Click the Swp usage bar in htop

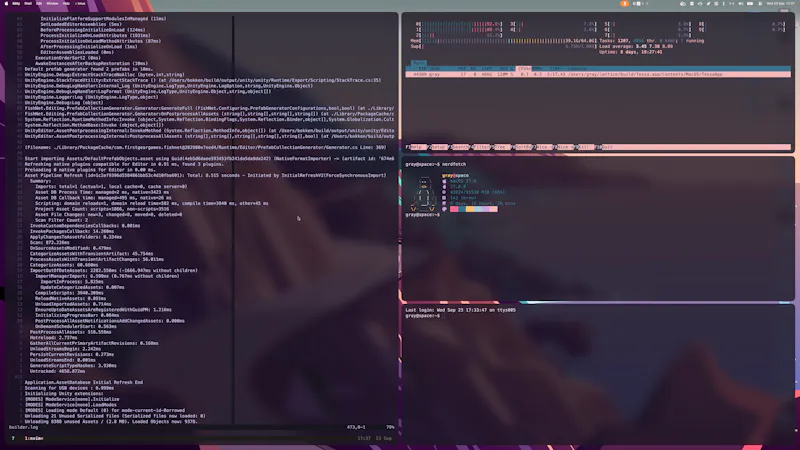(503, 46)
